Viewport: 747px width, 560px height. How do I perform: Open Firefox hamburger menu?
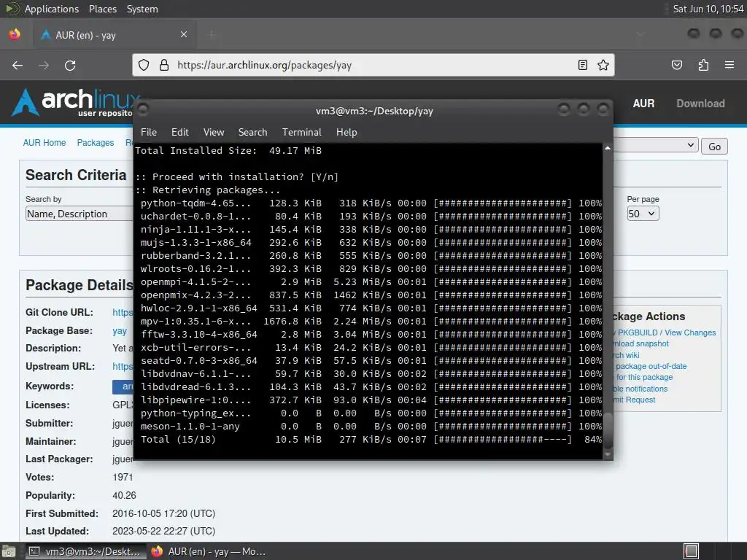729,65
